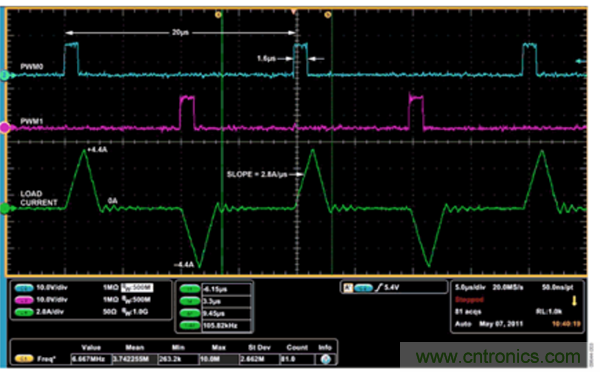This screenshot has width=600, height=372.
Task: Select the cyan PWM0 ground reference marker
Action: [5, 75]
